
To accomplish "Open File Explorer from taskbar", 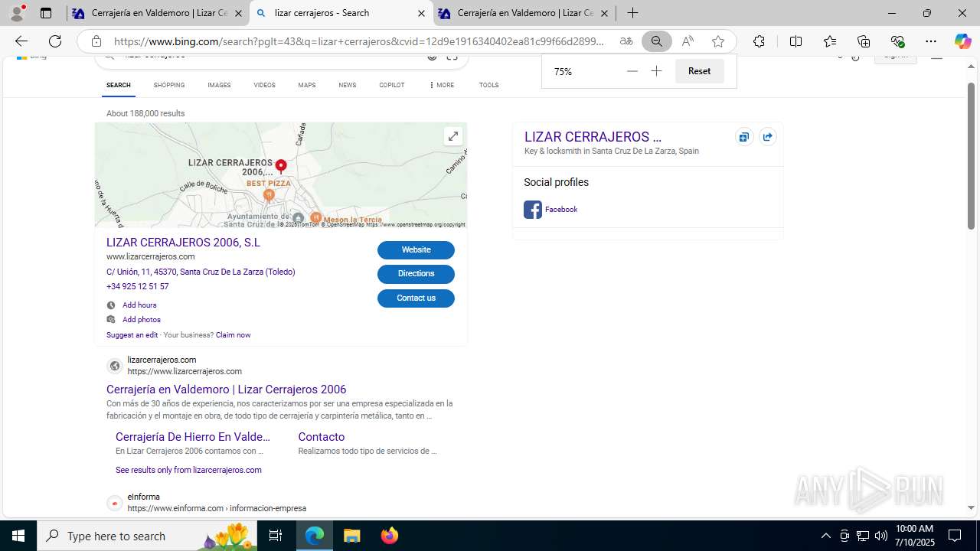I will coord(352,536).
